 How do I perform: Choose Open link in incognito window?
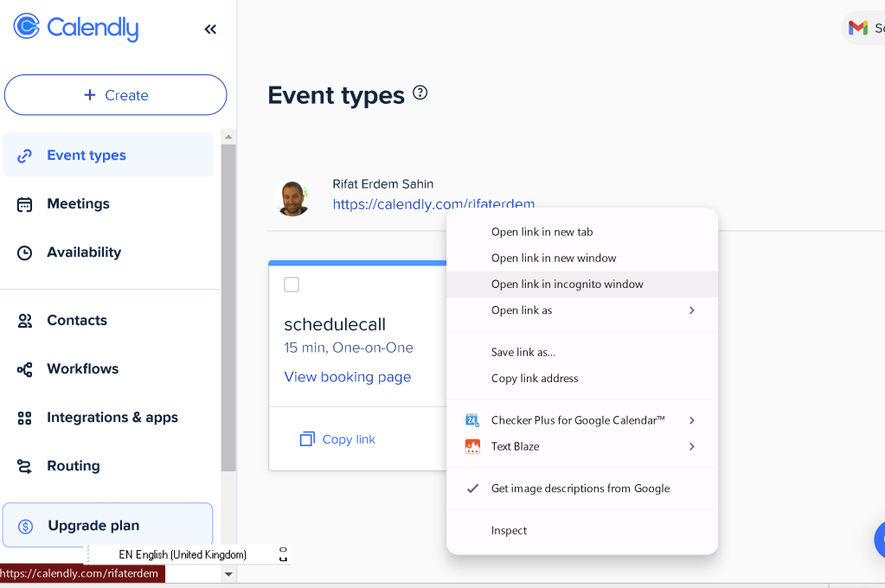(582, 284)
